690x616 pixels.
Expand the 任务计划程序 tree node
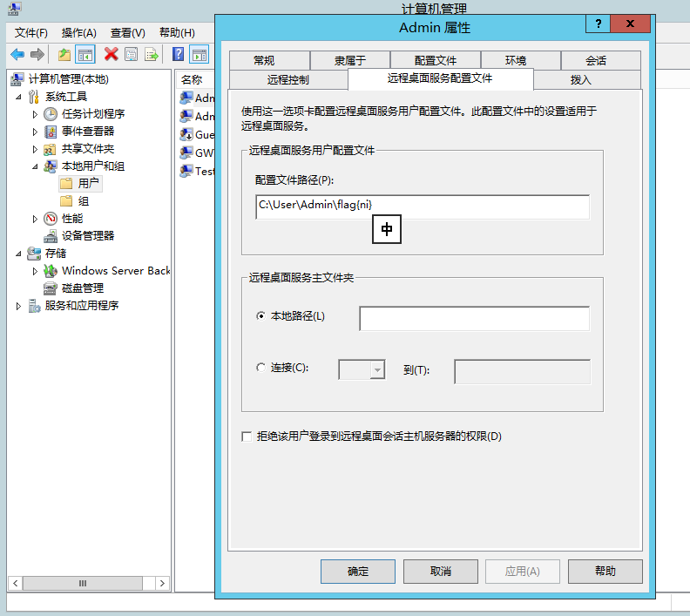pos(35,114)
